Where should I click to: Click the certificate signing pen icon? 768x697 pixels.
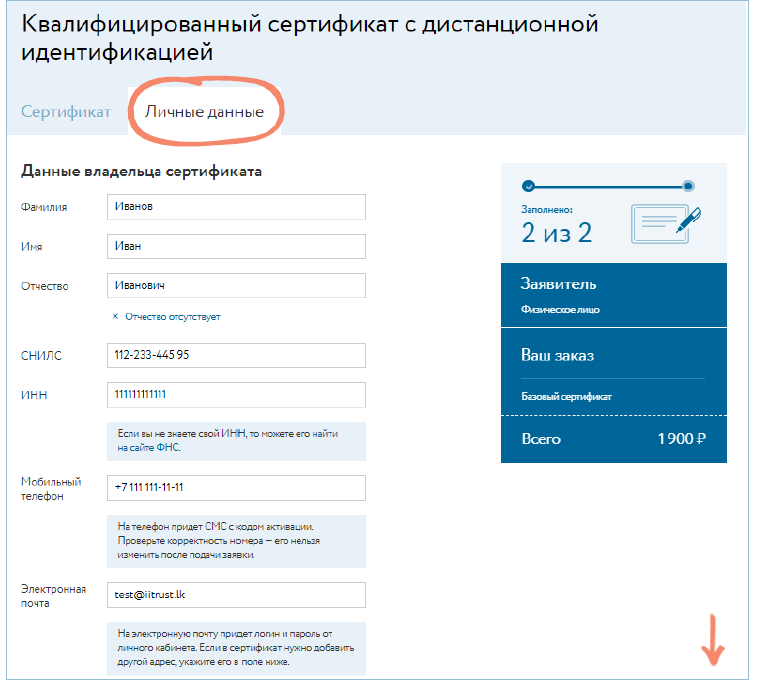[667, 224]
